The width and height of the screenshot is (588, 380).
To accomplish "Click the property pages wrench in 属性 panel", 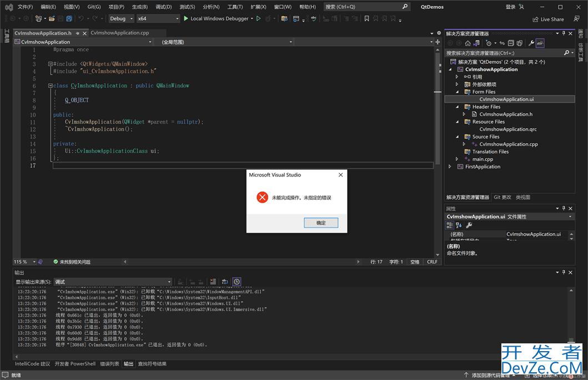I will [x=469, y=225].
